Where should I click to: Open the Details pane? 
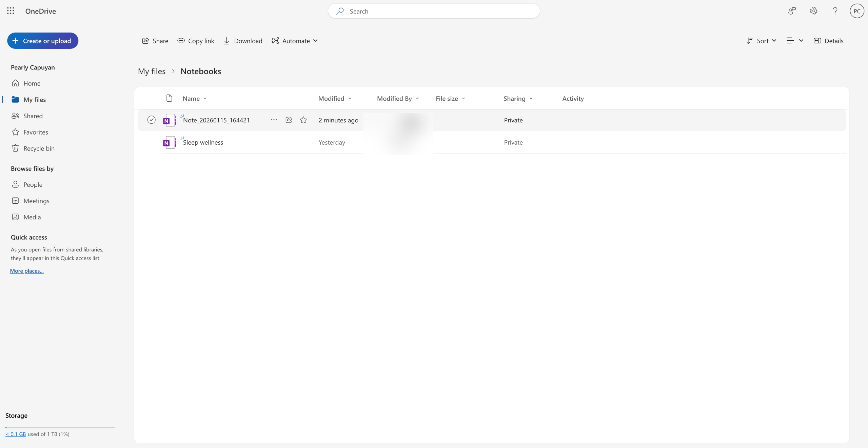pos(828,41)
